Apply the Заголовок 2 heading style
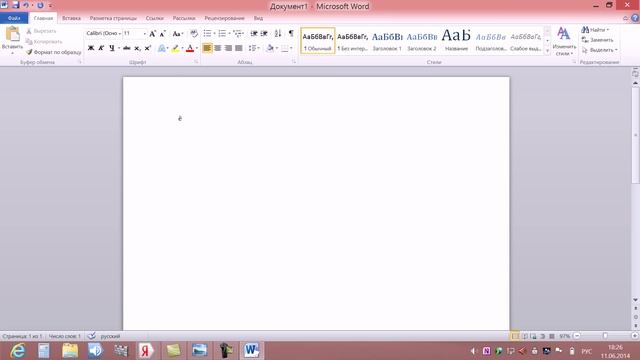 click(x=422, y=40)
